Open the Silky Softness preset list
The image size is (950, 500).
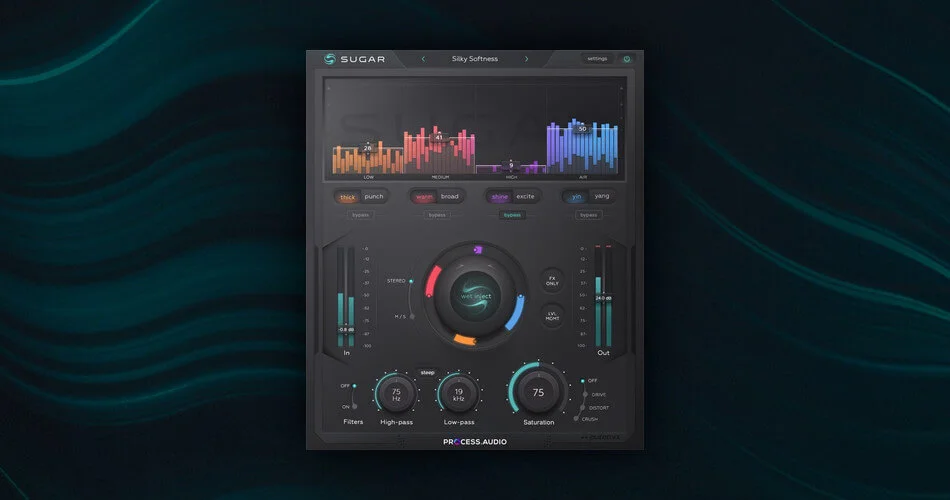pos(474,59)
